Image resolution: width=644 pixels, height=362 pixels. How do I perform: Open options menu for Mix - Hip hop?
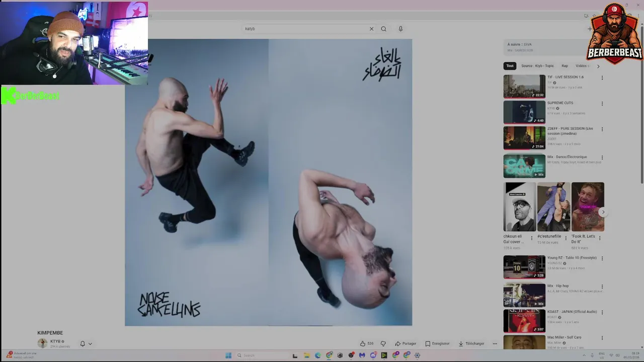click(602, 287)
